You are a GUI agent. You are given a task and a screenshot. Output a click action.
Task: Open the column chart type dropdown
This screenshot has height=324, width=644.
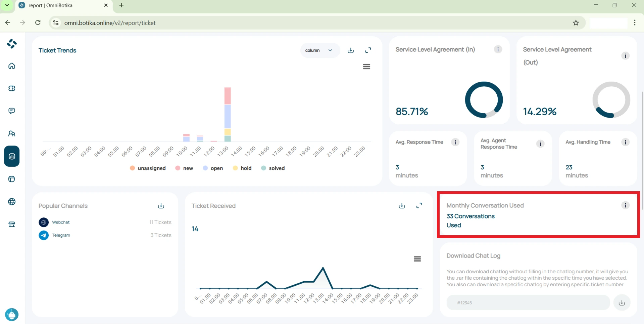click(319, 50)
